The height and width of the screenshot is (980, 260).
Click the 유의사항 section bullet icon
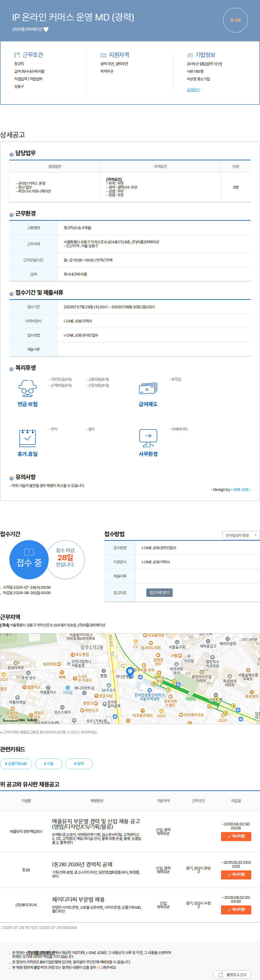click(x=11, y=478)
